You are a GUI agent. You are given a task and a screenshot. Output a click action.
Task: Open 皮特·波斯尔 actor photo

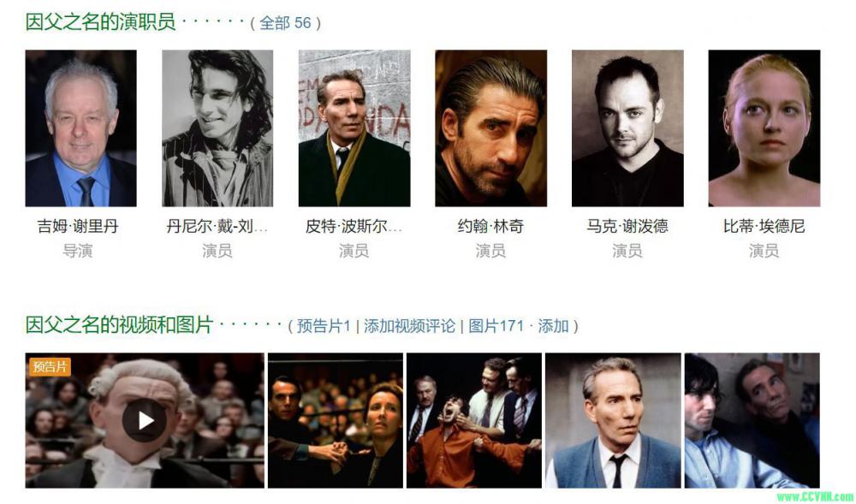tap(354, 128)
